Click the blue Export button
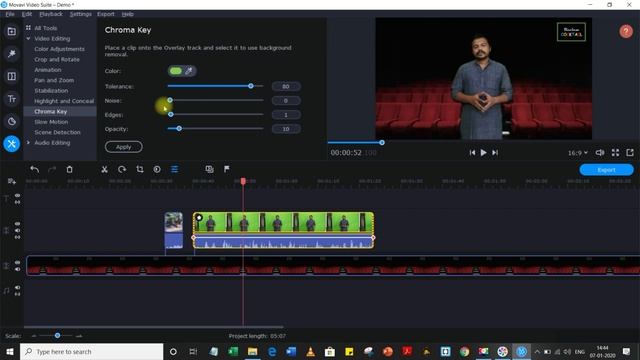640x360 pixels. 606,169
